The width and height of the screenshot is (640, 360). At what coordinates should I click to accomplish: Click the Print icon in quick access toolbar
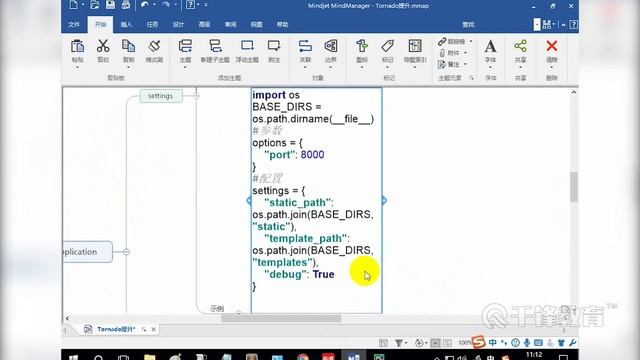click(x=126, y=5)
